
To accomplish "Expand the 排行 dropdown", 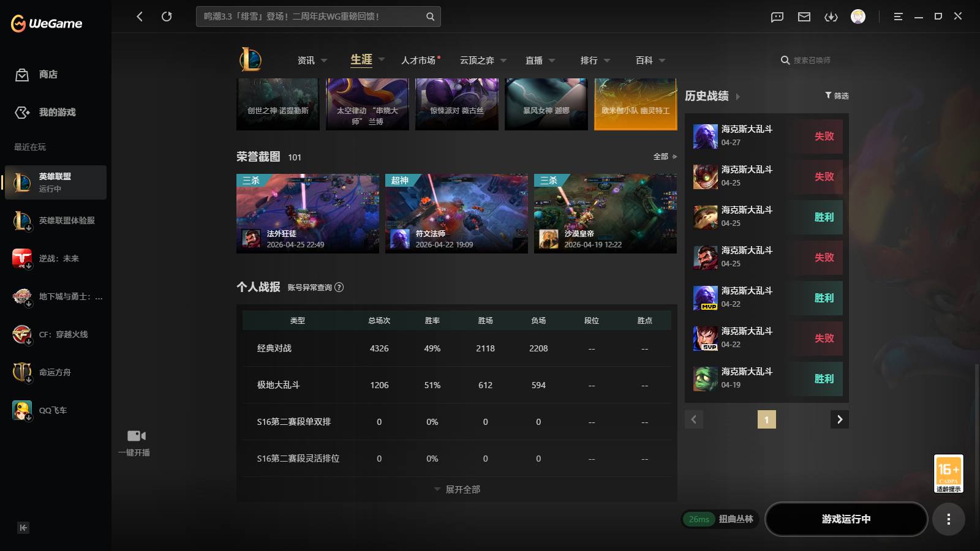I will click(x=607, y=61).
